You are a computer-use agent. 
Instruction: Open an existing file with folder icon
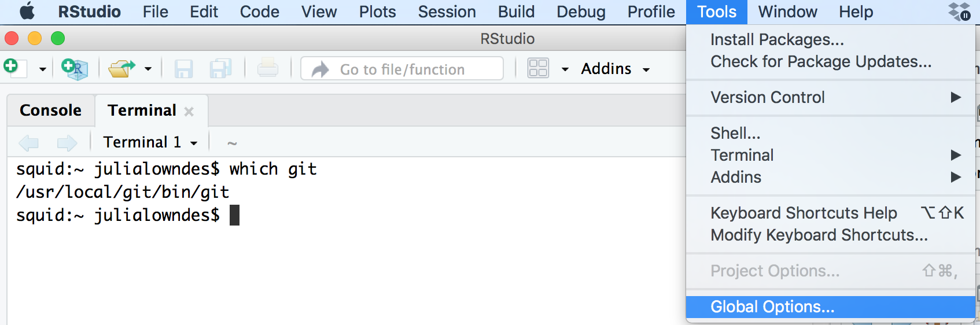click(121, 69)
